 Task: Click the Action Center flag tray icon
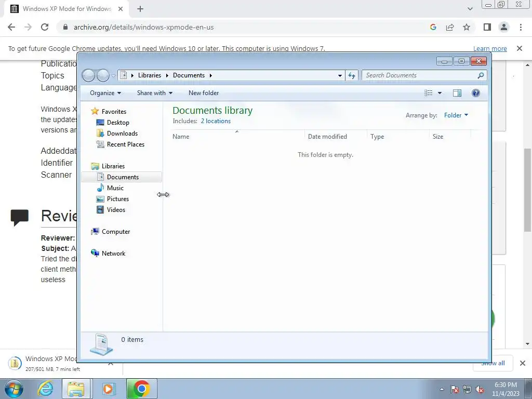[455, 390]
